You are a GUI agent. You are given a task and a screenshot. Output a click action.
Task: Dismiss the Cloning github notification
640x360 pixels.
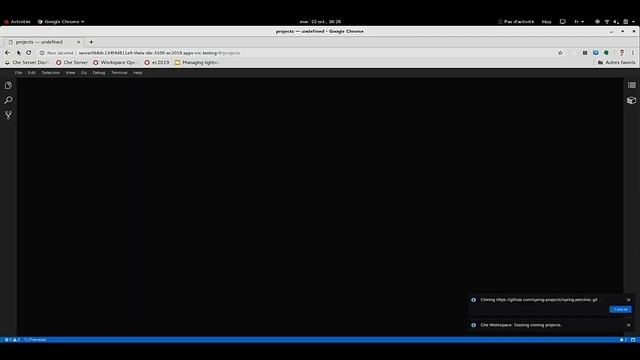click(629, 300)
